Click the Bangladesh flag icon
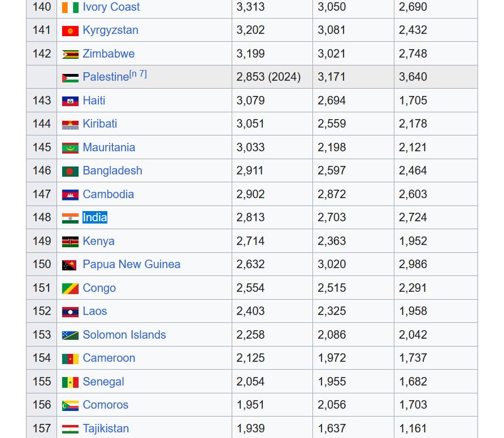Viewport: 504px width, 438px height. 70,172
